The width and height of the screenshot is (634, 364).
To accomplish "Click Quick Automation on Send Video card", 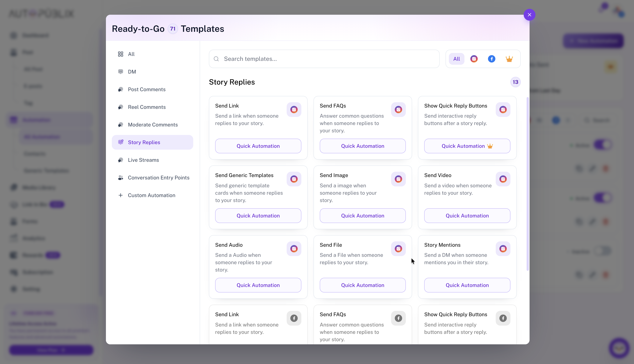I will [467, 215].
